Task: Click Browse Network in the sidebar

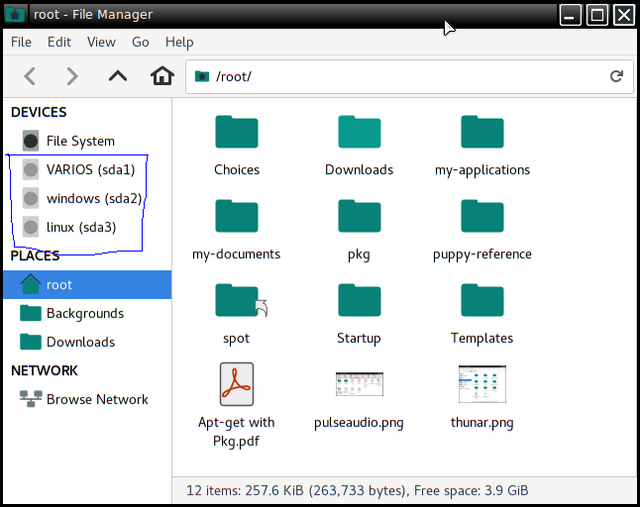Action: tap(87, 399)
